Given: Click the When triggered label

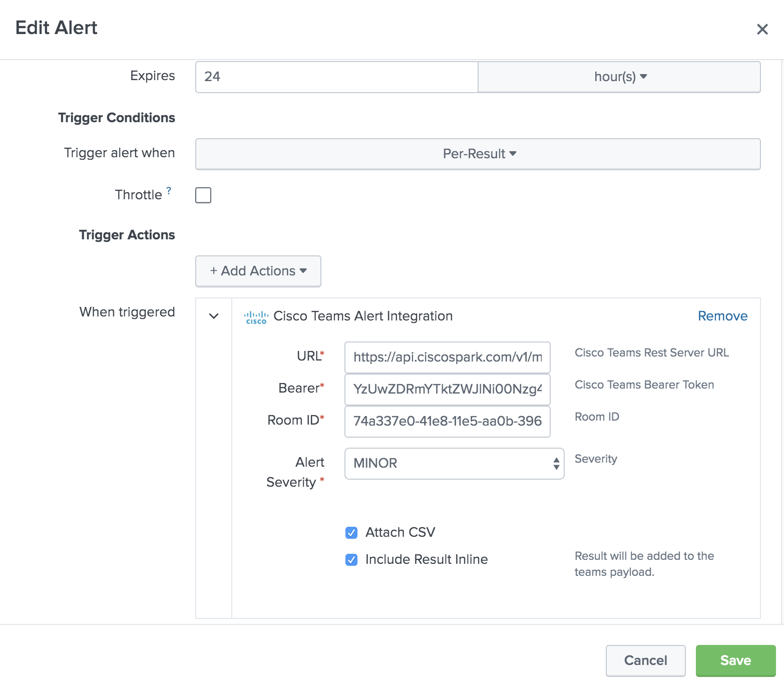Looking at the screenshot, I should 127,312.
